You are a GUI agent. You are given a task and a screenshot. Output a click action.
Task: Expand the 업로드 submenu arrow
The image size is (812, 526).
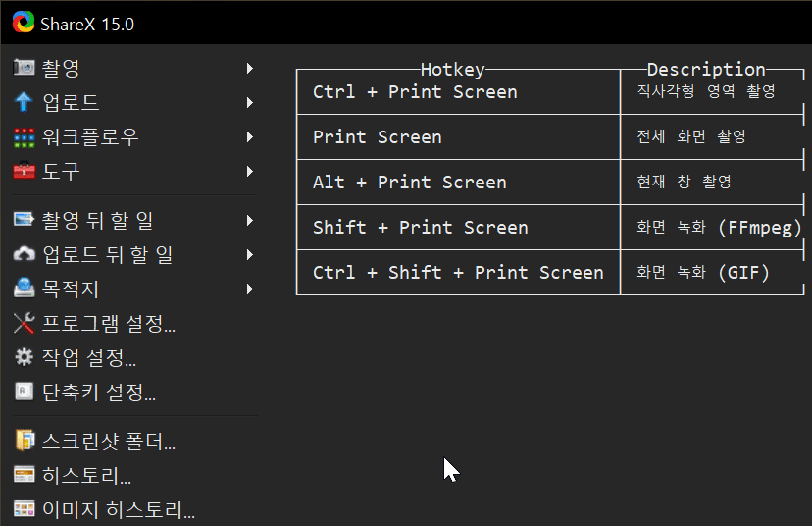click(x=250, y=103)
